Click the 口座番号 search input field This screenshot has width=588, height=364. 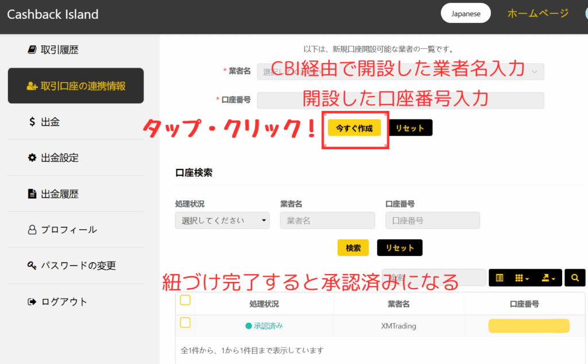coord(432,220)
